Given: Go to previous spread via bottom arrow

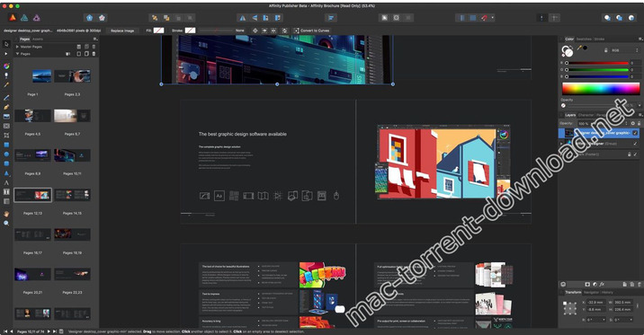Looking at the screenshot, I should pyautogui.click(x=12, y=331).
